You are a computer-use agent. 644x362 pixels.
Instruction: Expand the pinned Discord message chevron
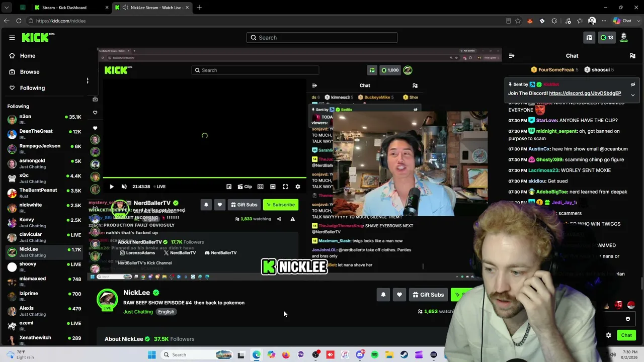pyautogui.click(x=633, y=95)
